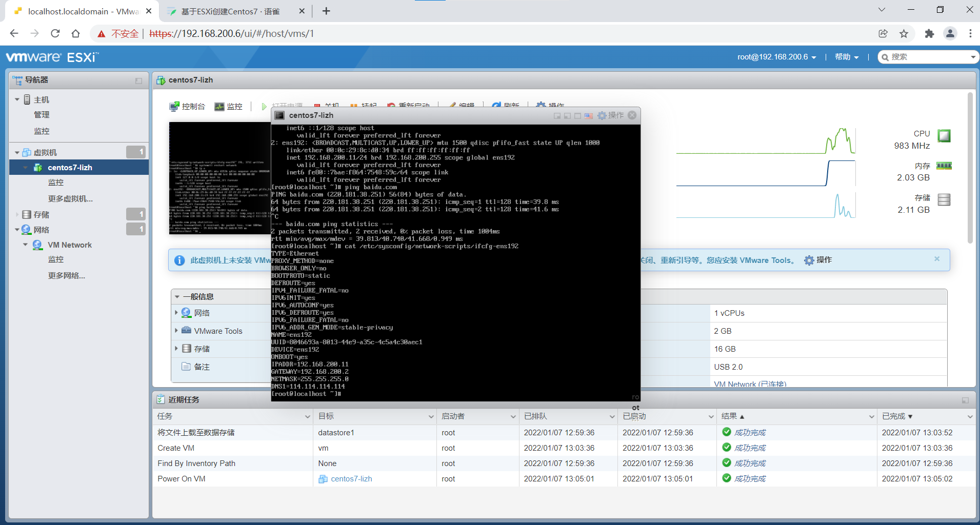
Task: Open 操作 gear menu in console window
Action: pyautogui.click(x=611, y=115)
